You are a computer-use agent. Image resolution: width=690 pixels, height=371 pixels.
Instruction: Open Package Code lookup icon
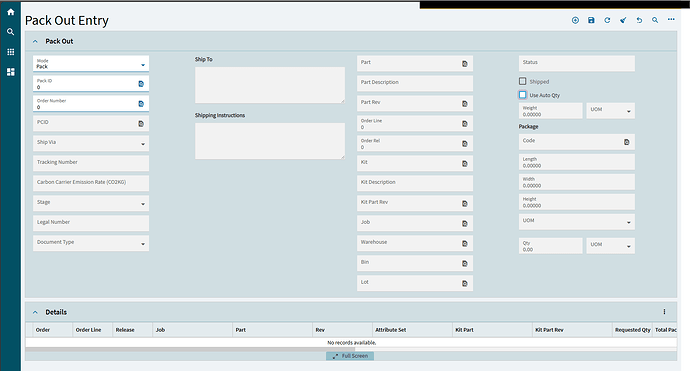tap(627, 142)
